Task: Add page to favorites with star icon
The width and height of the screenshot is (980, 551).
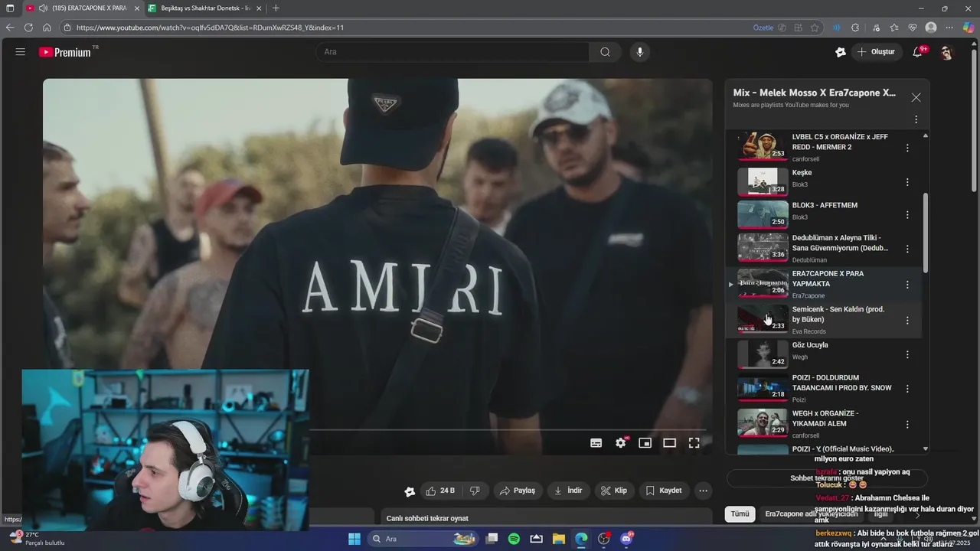Action: (x=815, y=28)
